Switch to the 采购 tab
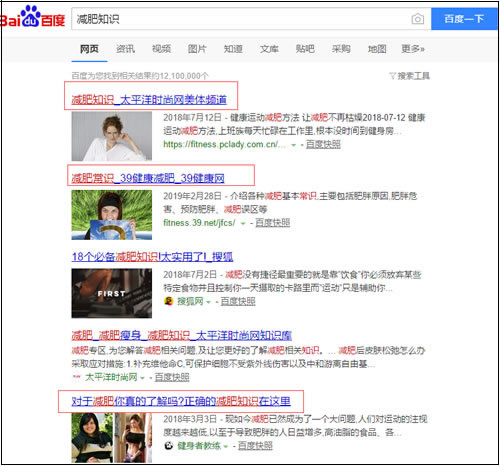 coord(341,49)
